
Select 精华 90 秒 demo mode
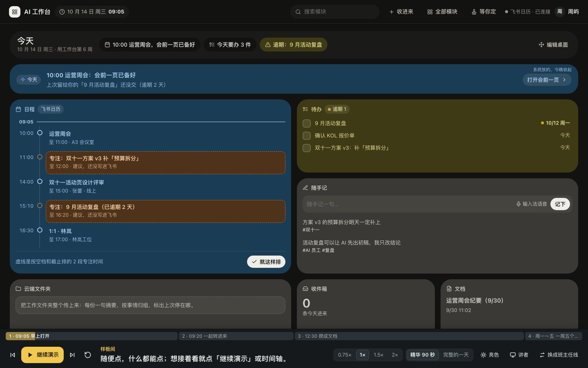423,355
